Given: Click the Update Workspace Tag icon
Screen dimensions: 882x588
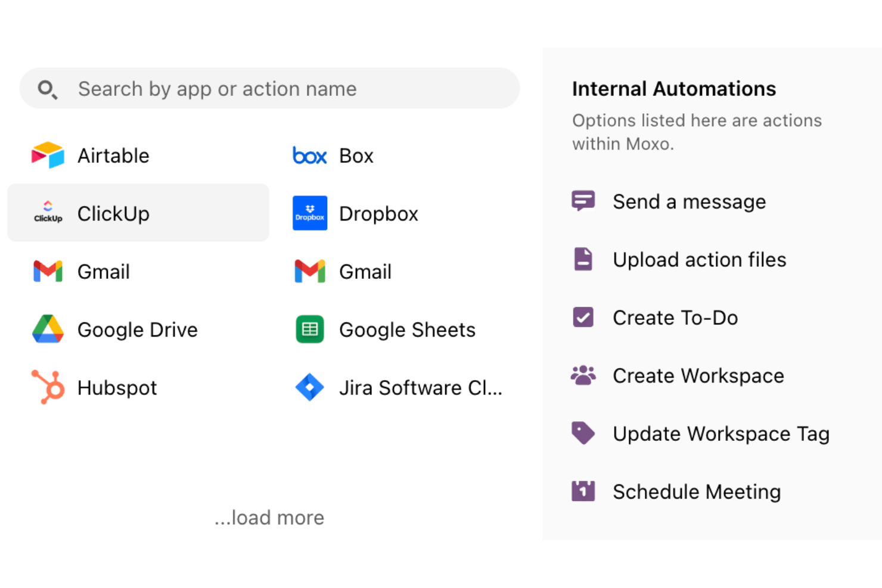Looking at the screenshot, I should [x=583, y=433].
